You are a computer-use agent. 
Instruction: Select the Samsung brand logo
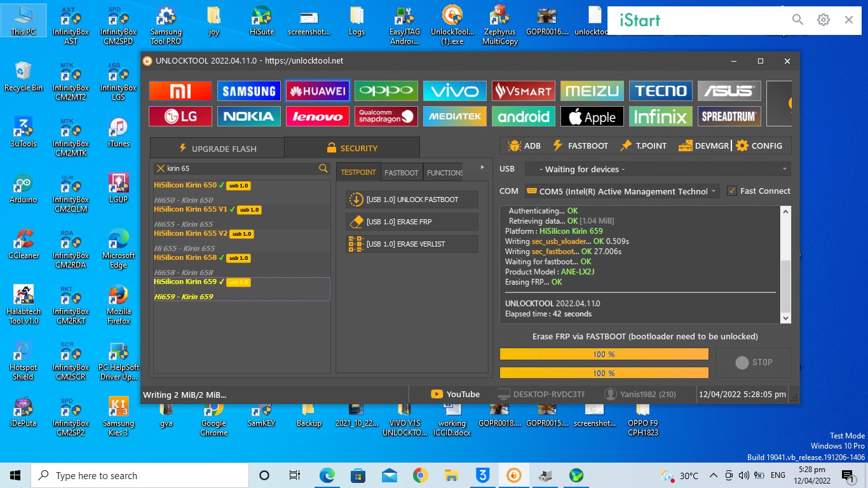(x=249, y=91)
